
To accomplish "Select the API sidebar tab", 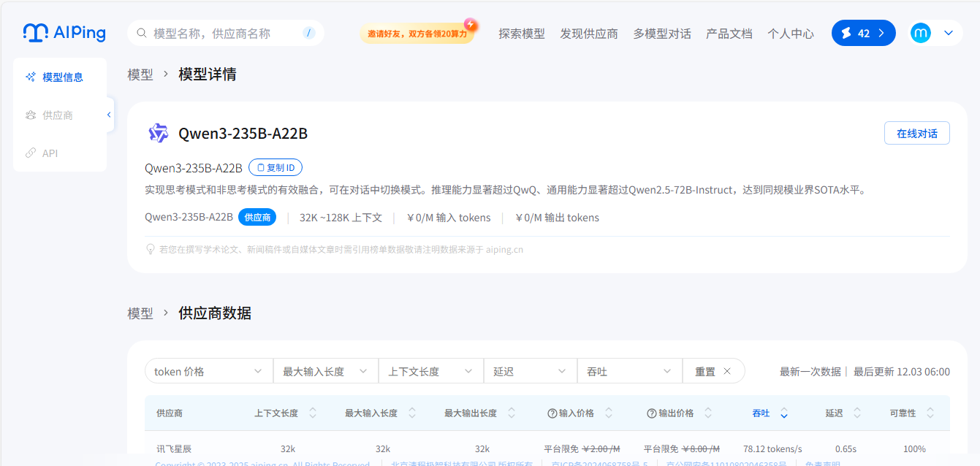I will pos(50,153).
